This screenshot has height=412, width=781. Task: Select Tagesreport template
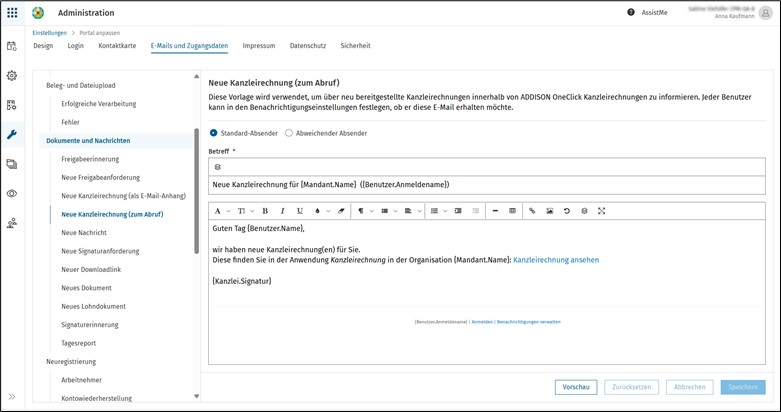(79, 343)
